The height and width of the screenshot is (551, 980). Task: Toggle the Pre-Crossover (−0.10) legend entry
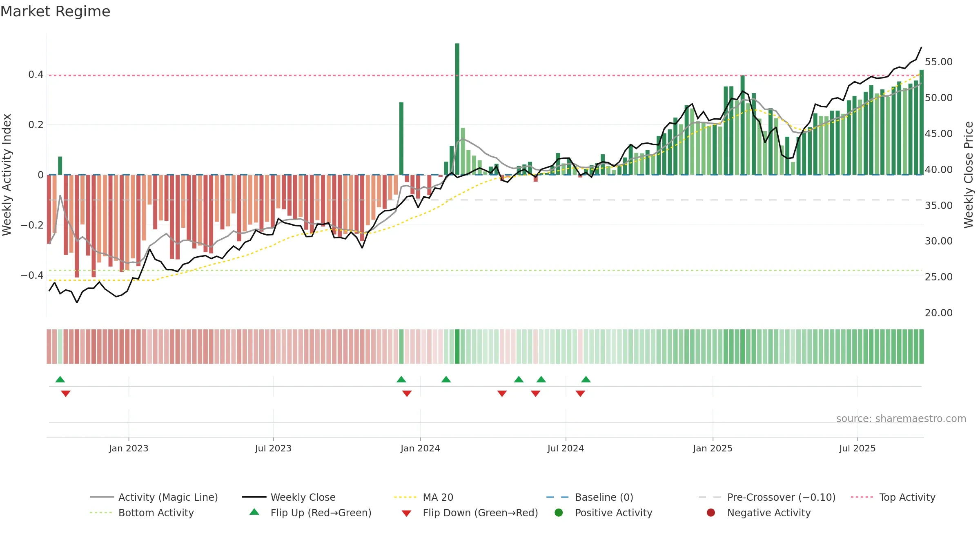tap(767, 497)
